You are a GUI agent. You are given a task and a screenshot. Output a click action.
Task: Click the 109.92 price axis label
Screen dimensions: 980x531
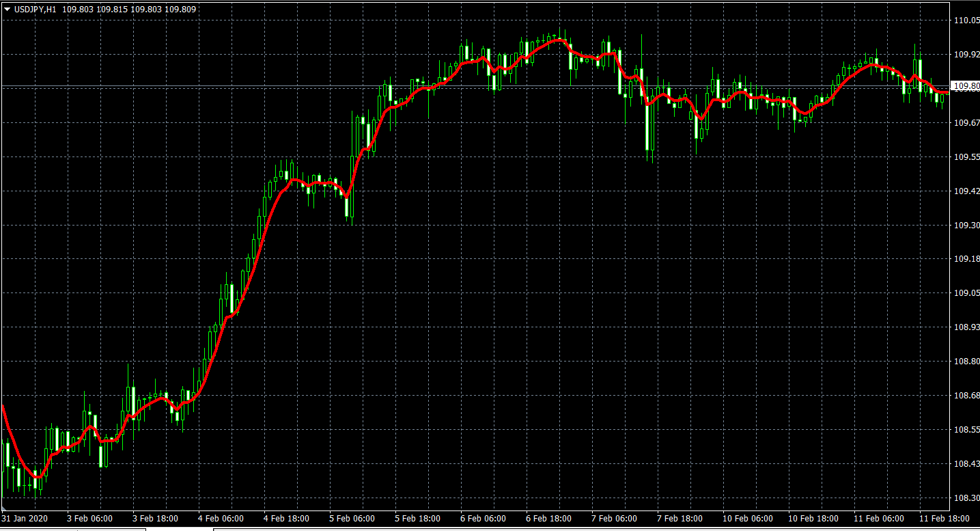tap(966, 55)
